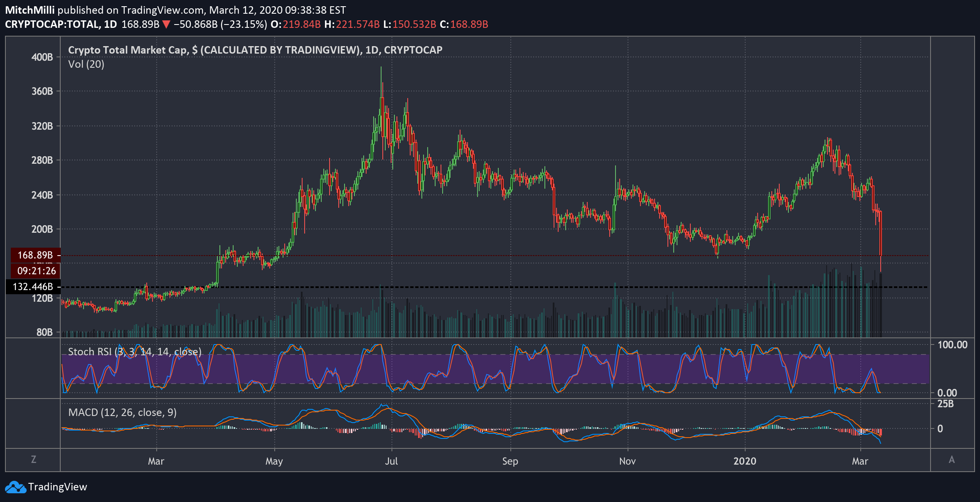The image size is (980, 502).
Task: Click the 2020 label on the time axis
Action: click(744, 461)
